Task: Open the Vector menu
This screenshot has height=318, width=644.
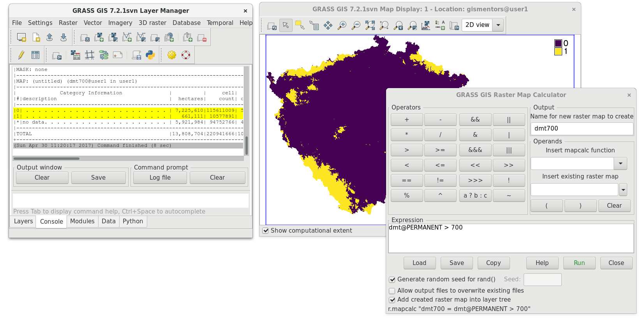Action: [93, 23]
